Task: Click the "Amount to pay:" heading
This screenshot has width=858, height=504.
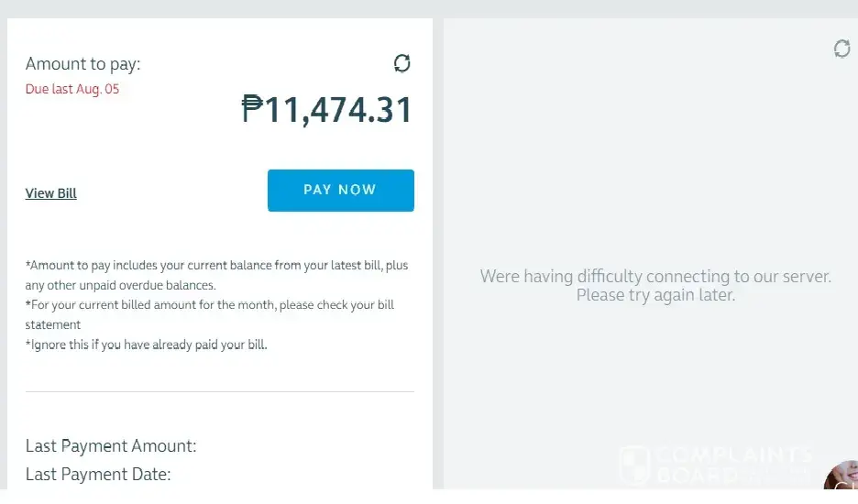Action: (x=82, y=64)
